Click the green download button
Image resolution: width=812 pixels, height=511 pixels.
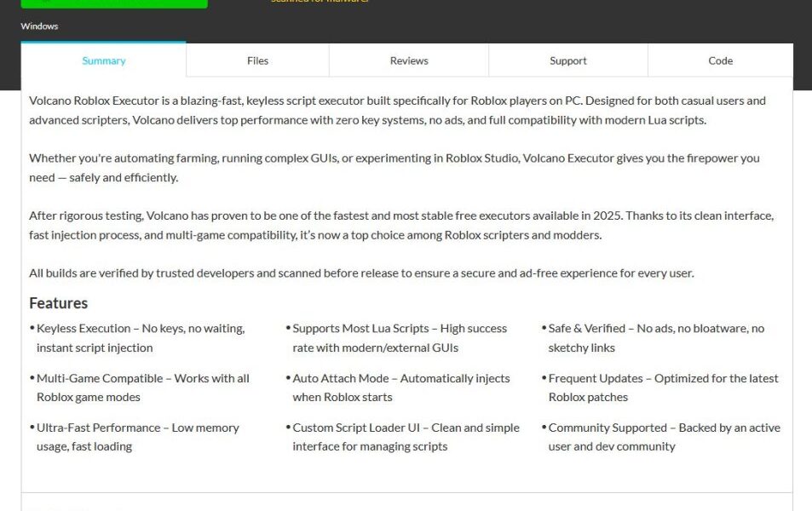114,3
